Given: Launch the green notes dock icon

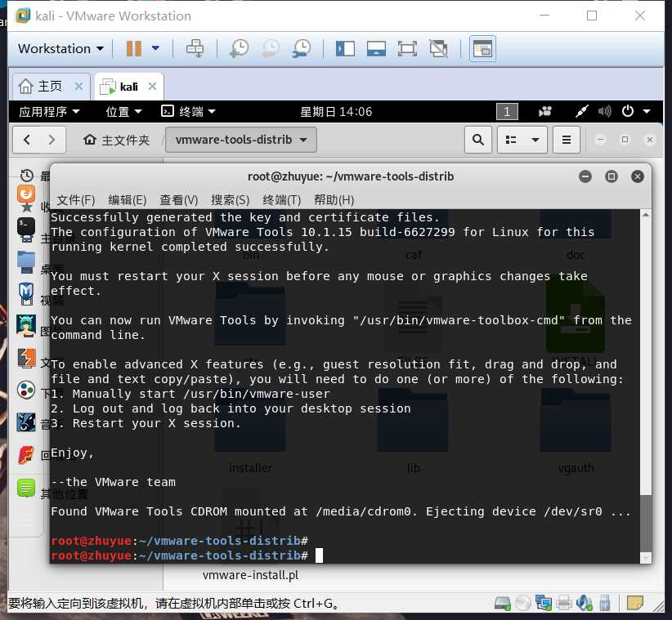Looking at the screenshot, I should point(26,488).
